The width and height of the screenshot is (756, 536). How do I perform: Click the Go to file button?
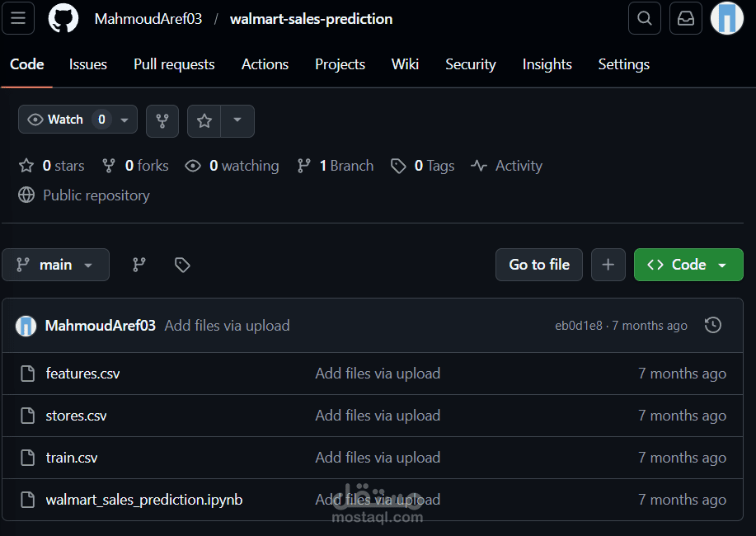[538, 265]
